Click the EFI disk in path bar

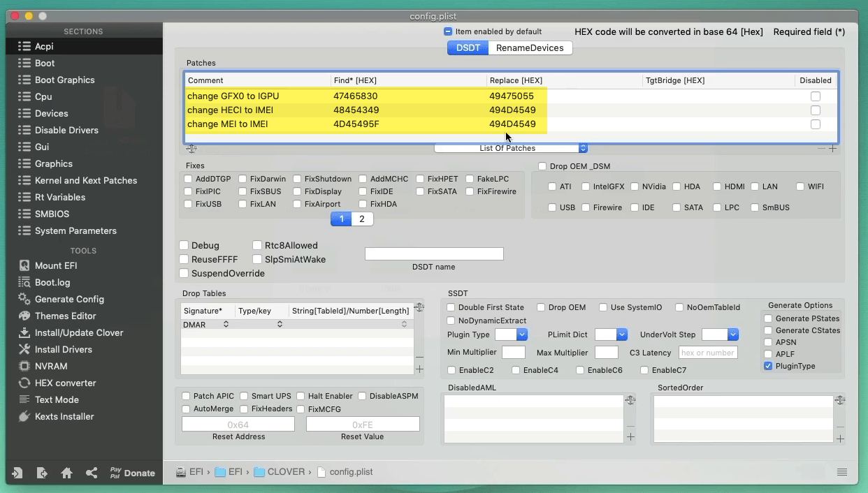190,472
